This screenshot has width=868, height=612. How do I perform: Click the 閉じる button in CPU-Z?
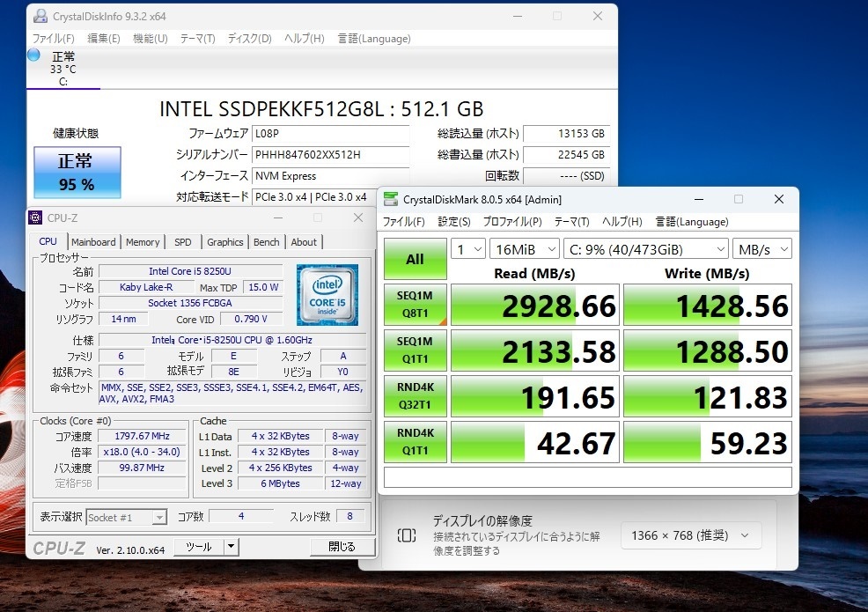(342, 547)
